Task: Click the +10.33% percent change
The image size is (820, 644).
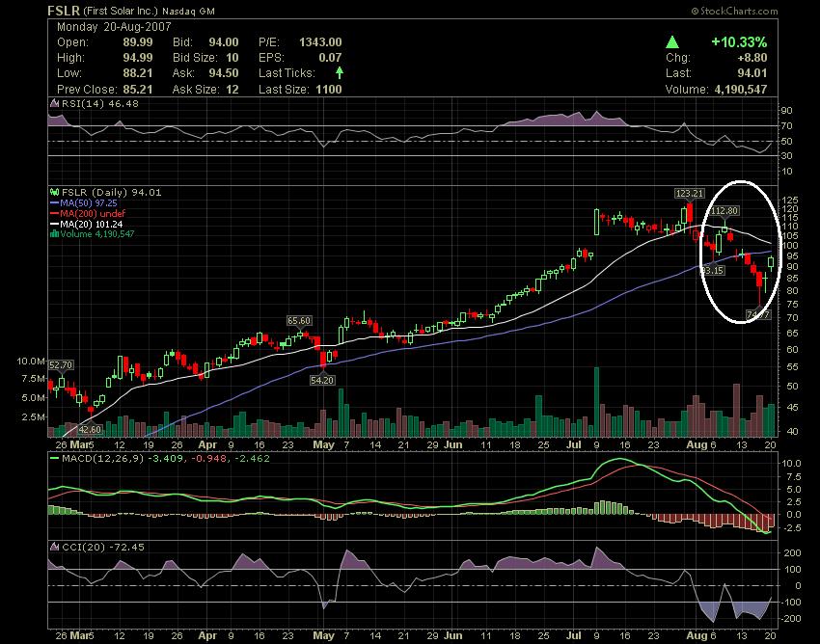Action: click(739, 41)
